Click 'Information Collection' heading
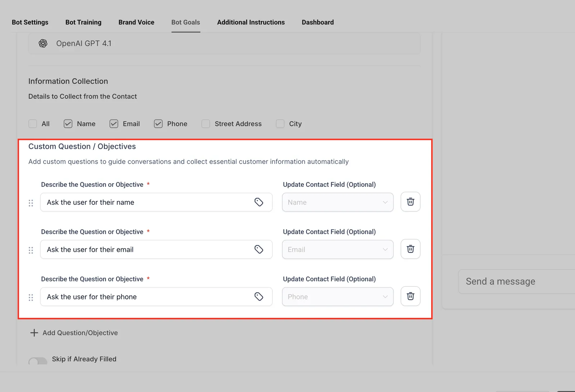Viewport: 575px width, 392px height. (68, 81)
